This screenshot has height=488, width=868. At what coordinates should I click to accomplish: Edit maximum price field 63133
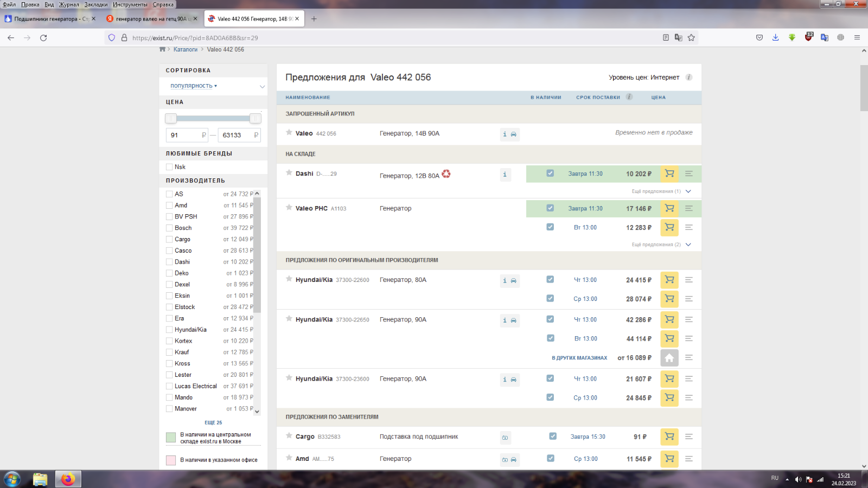[x=239, y=135]
